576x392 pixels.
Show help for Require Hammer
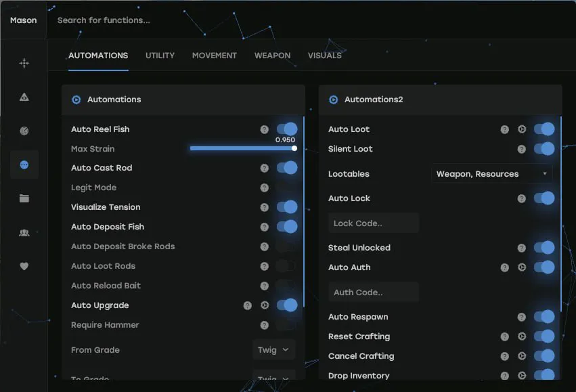click(265, 325)
